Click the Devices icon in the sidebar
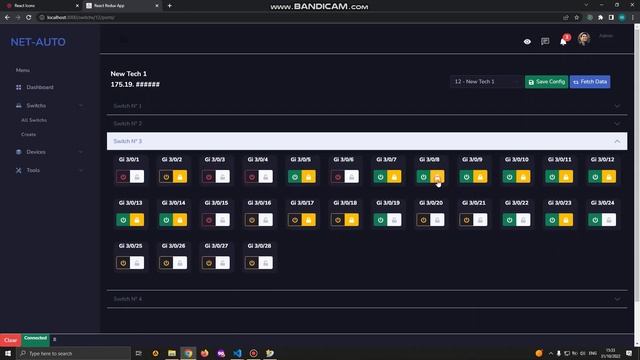Viewport: 640px width, 360px height. click(x=19, y=152)
